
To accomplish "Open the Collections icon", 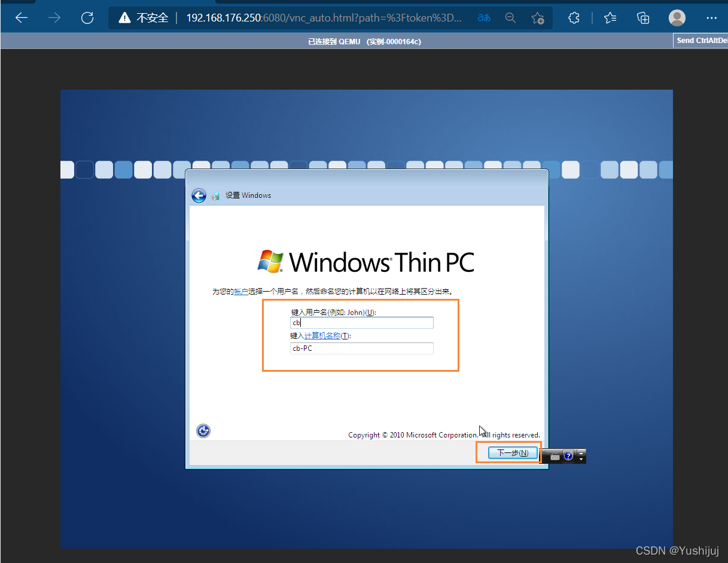I will pyautogui.click(x=643, y=18).
